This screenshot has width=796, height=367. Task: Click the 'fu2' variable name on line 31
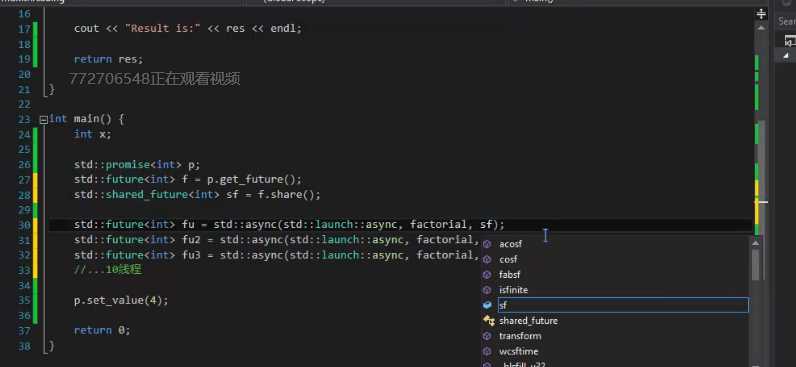tap(191, 240)
